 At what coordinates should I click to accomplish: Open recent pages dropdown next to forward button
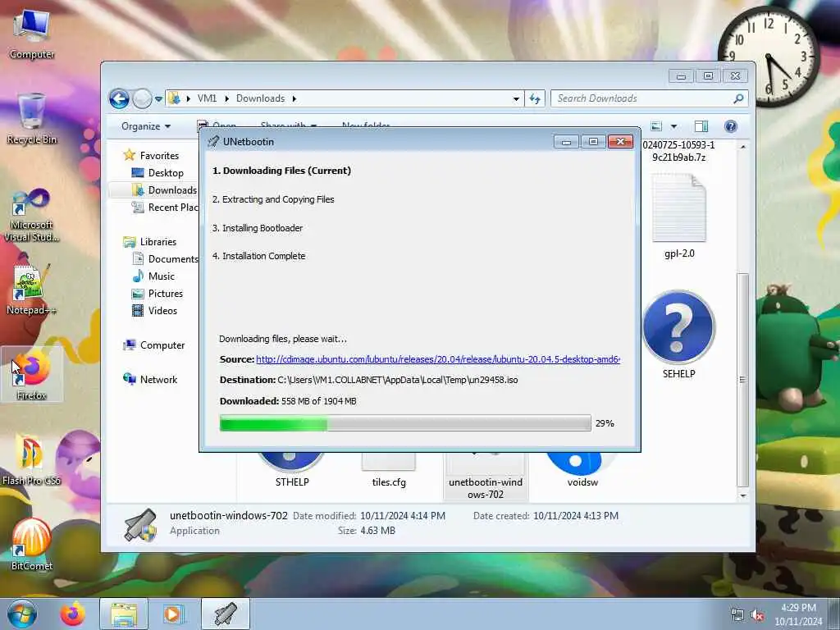(x=158, y=99)
